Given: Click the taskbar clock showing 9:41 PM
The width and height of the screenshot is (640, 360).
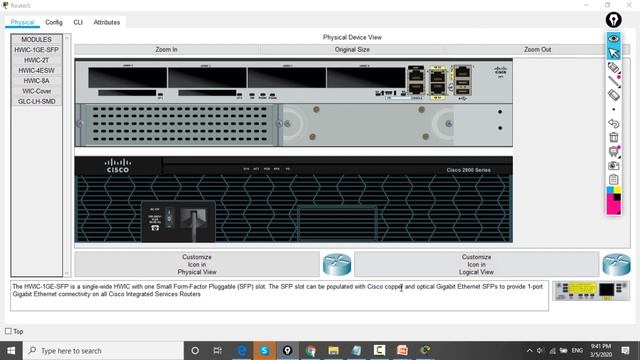Looking at the screenshot, I should click(600, 351).
